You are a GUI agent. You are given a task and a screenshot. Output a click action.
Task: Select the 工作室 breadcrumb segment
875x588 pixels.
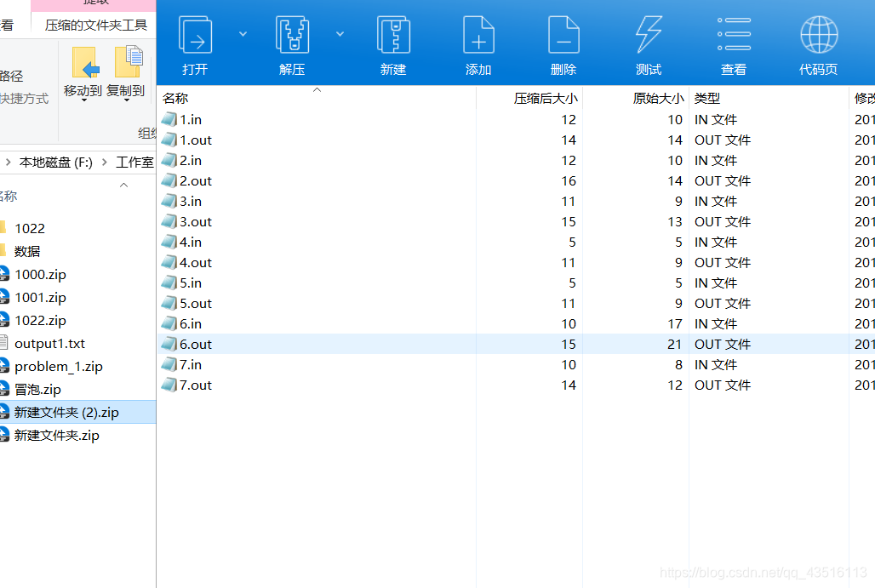[134, 163]
